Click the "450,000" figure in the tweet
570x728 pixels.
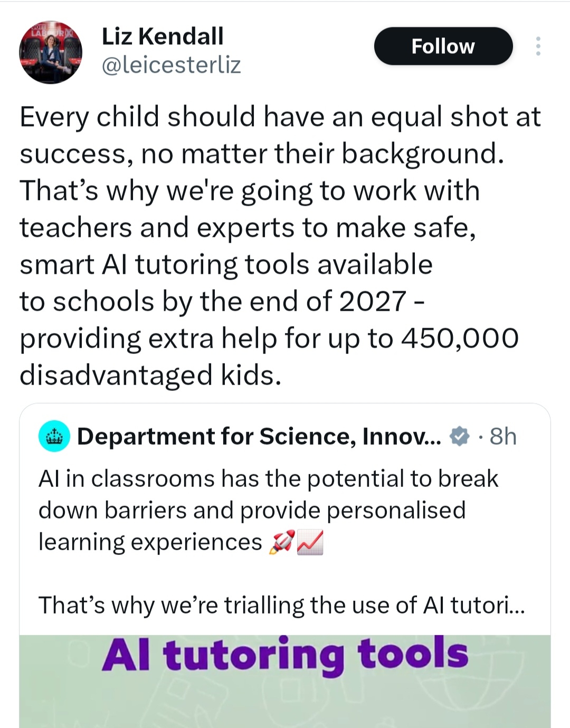click(x=460, y=338)
